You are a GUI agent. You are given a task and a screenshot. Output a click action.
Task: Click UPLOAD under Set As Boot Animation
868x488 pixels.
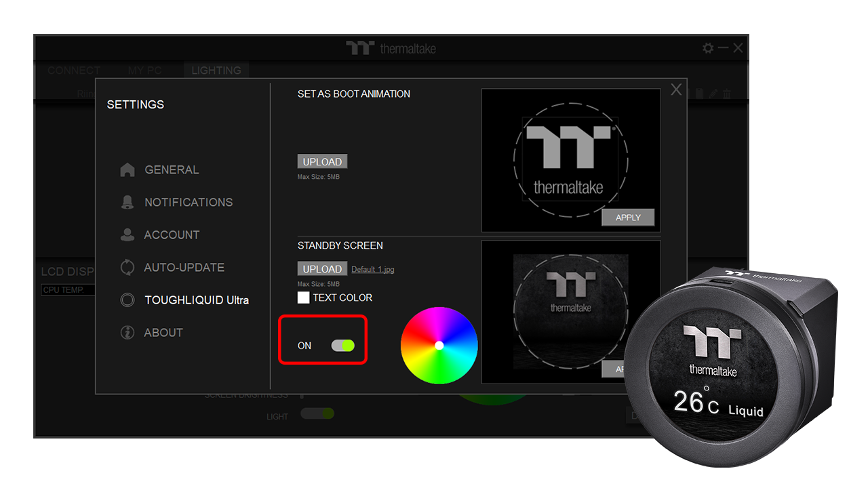pos(322,162)
